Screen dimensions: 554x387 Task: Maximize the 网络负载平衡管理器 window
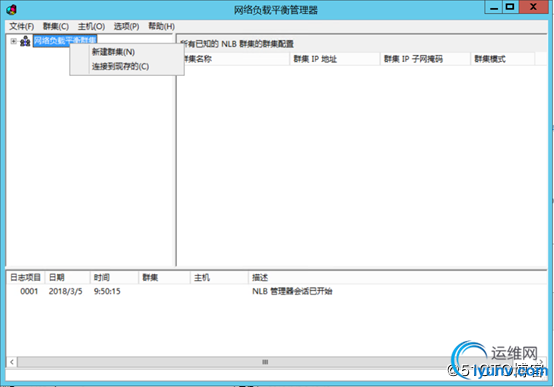510,7
